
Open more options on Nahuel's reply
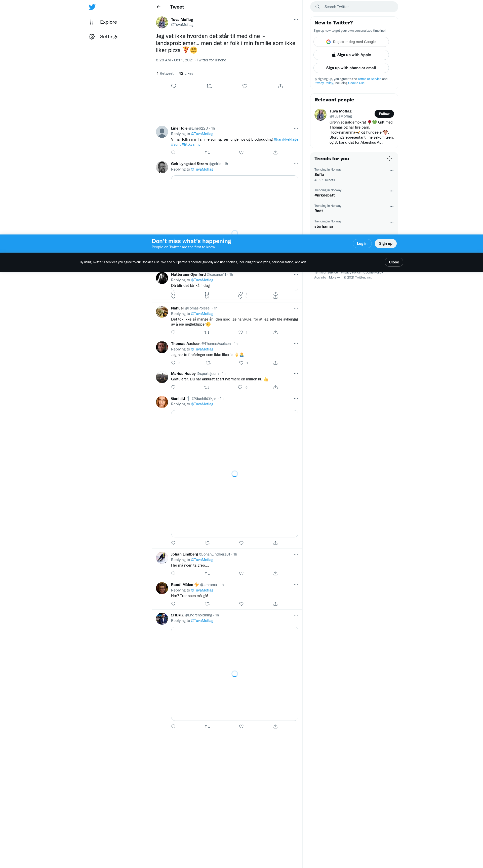click(x=296, y=308)
